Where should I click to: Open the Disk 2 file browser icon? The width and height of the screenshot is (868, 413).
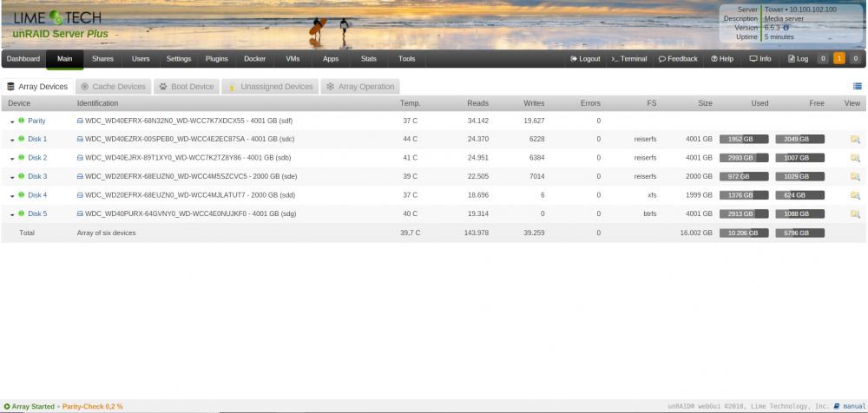855,158
